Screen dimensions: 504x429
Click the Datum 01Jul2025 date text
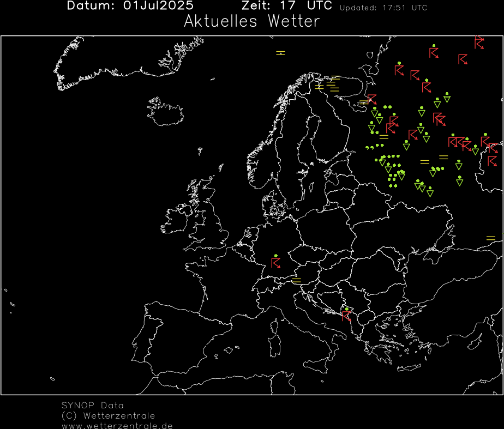(x=130, y=5)
